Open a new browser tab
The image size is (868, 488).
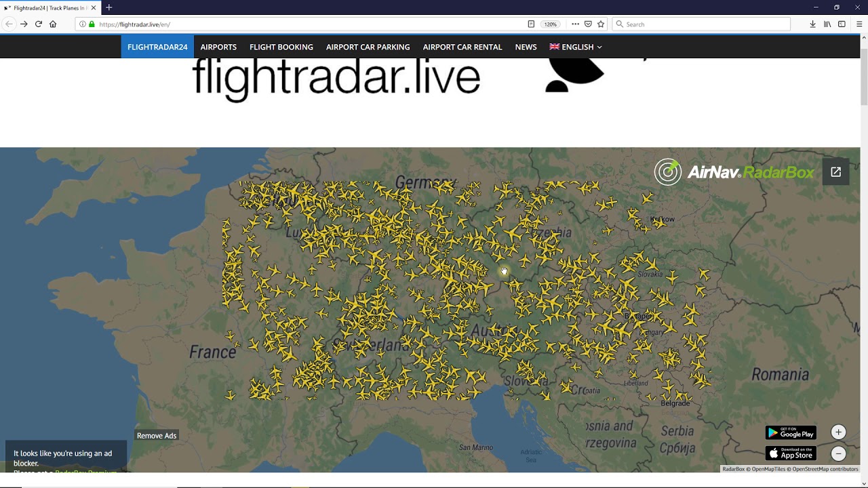pyautogui.click(x=108, y=7)
